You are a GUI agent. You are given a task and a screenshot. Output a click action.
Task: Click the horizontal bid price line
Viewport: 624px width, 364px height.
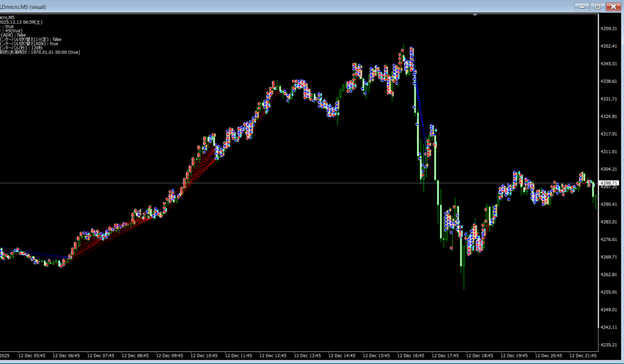point(305,183)
